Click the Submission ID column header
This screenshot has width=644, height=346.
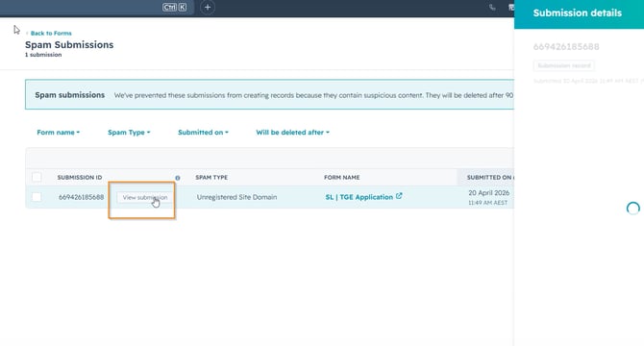80,177
